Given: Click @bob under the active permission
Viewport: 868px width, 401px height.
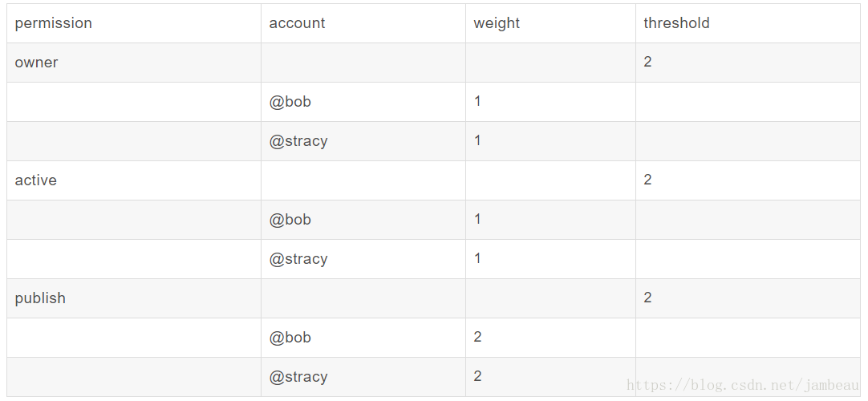Looking at the screenshot, I should coord(290,220).
